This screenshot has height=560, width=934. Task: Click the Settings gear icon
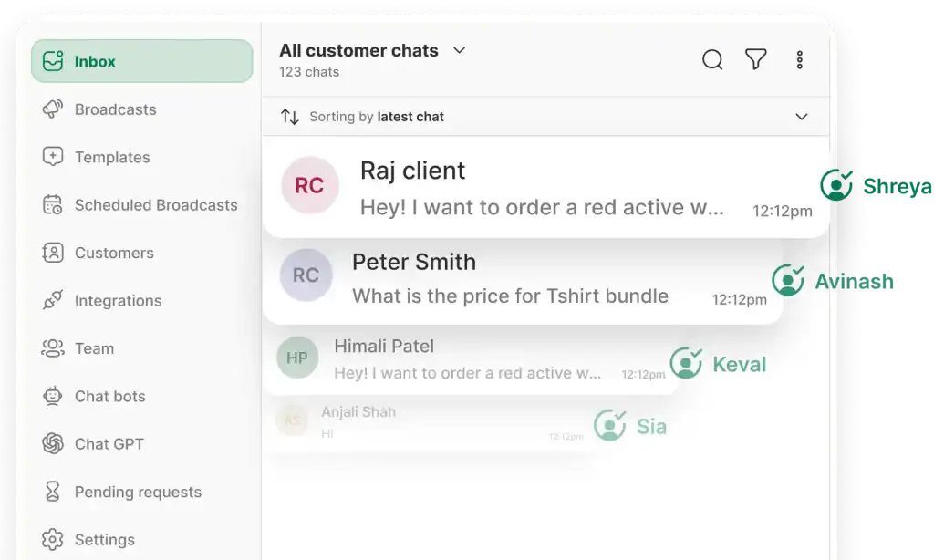(x=52, y=539)
